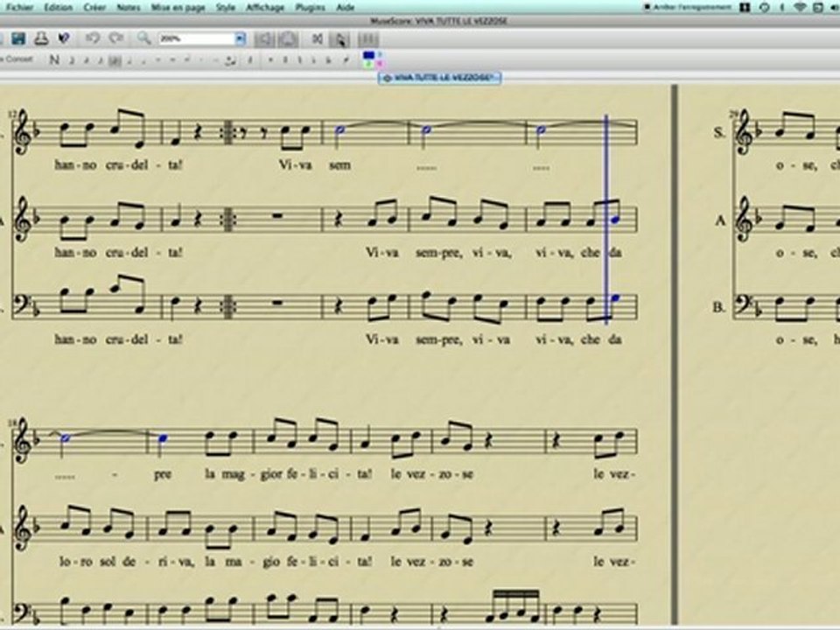
Task: Open the Bluetooth status menu
Action: 781,7
